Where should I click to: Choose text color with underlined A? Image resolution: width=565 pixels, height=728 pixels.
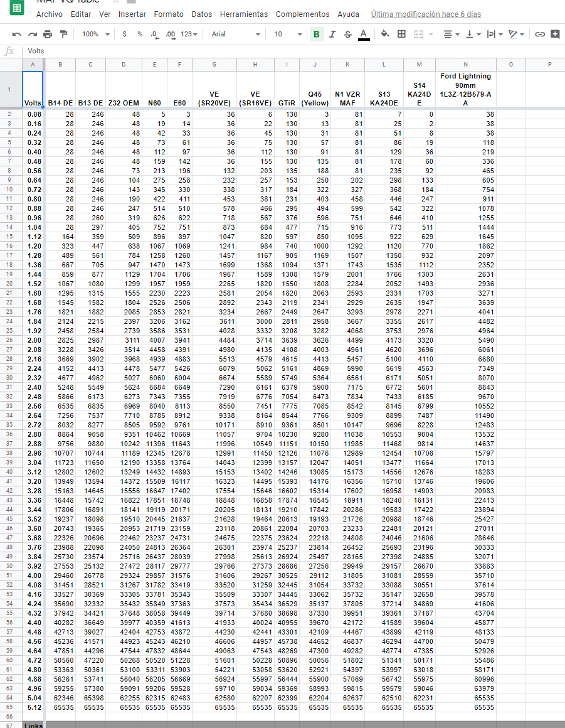click(x=364, y=34)
